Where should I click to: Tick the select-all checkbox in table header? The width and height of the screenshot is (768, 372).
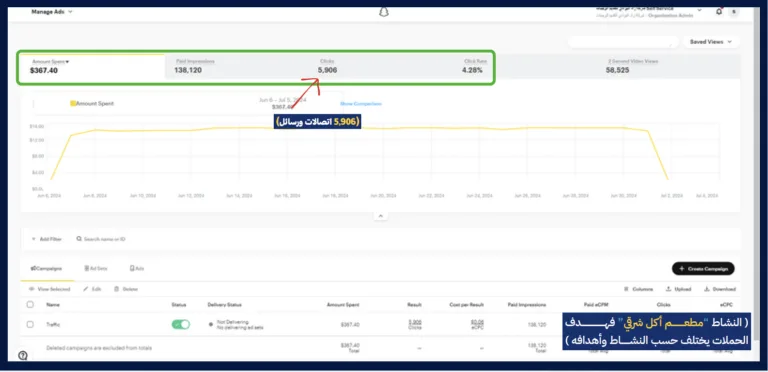tap(30, 304)
